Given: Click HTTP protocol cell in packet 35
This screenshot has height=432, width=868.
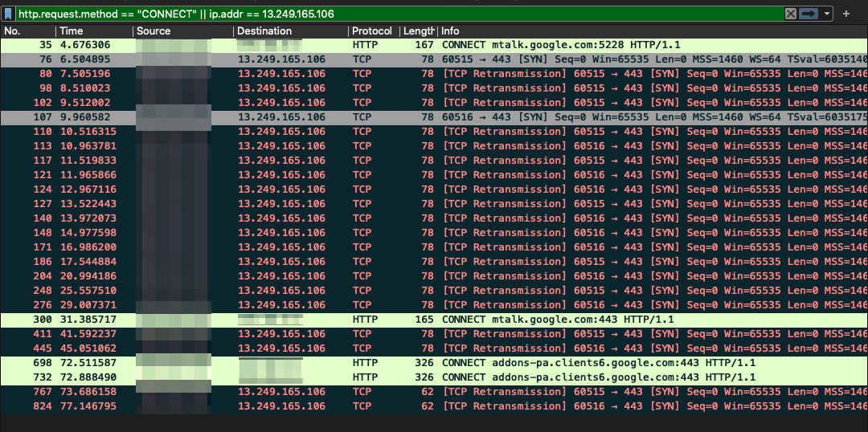Looking at the screenshot, I should pos(365,45).
